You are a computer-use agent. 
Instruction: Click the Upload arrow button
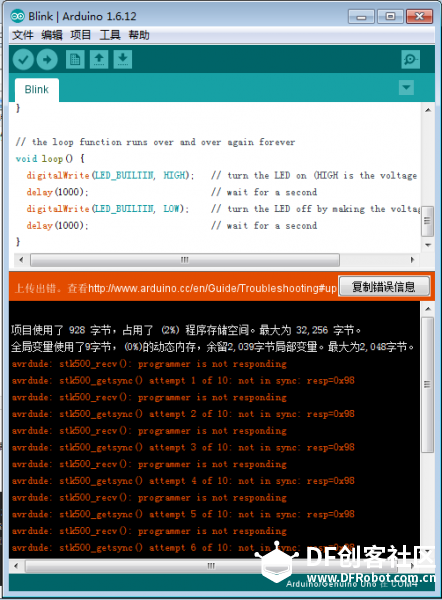pyautogui.click(x=47, y=60)
